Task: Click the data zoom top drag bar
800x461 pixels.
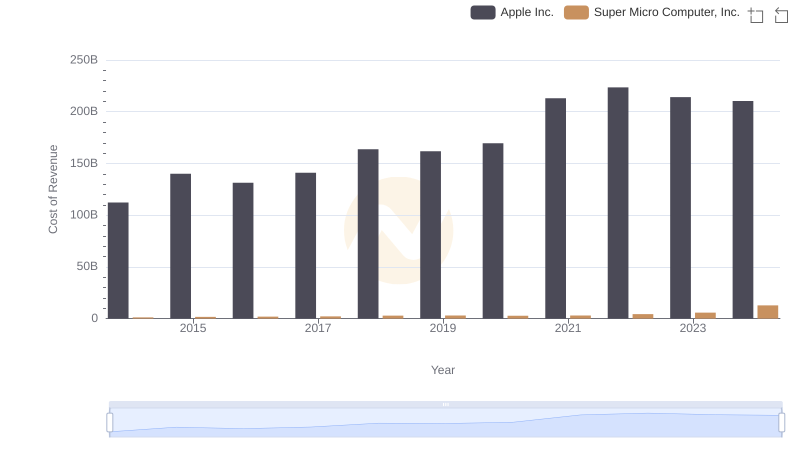Action: 445,404
